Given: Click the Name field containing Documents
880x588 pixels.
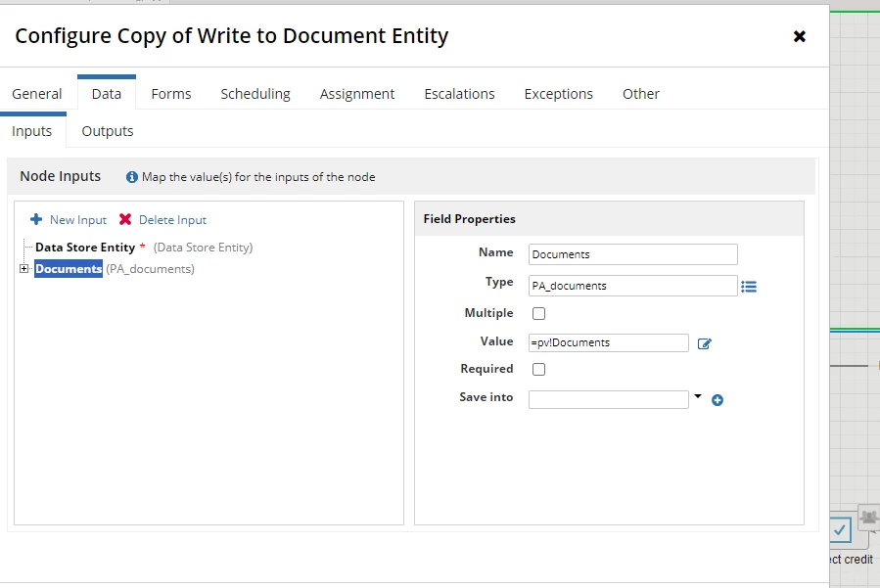Looking at the screenshot, I should 633,254.
